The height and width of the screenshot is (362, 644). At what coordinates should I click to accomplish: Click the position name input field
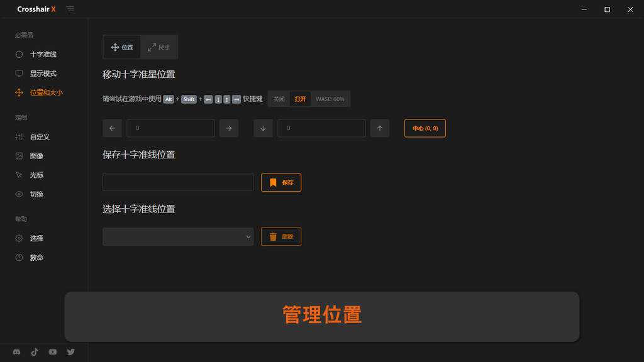(178, 182)
